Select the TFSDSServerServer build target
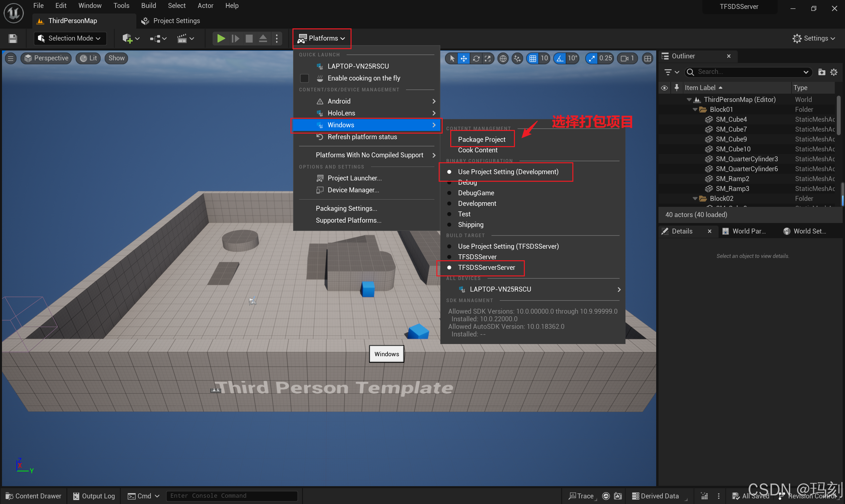Screen dimensions: 845x504 tap(486, 267)
